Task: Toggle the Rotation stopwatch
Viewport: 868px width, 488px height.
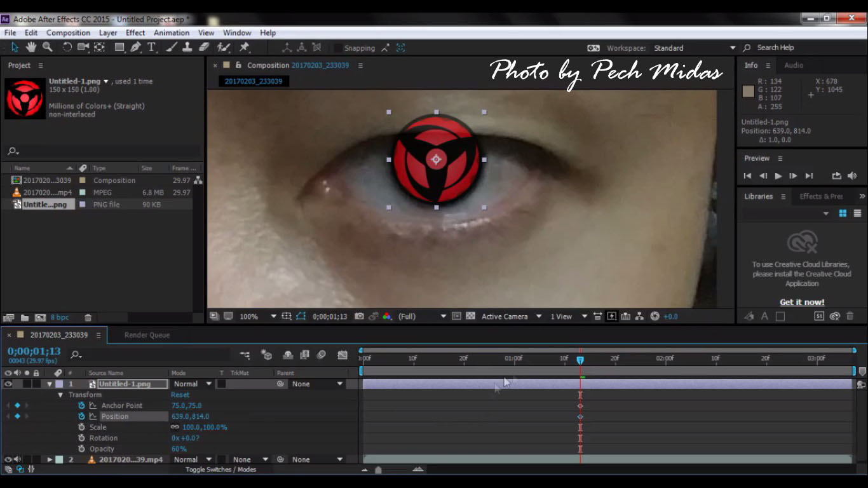Action: point(81,438)
